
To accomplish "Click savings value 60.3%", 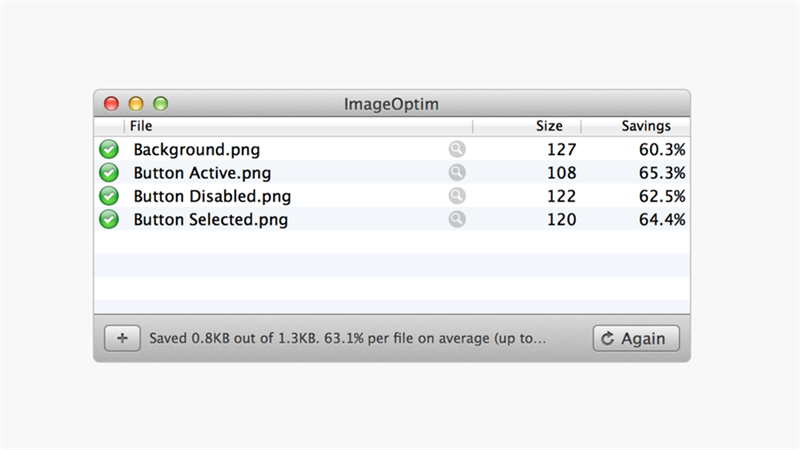I will pos(662,149).
